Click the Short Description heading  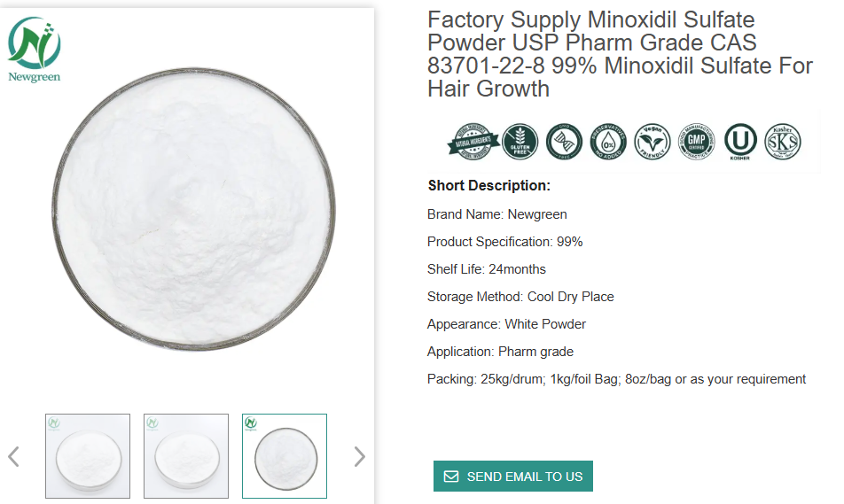click(489, 186)
